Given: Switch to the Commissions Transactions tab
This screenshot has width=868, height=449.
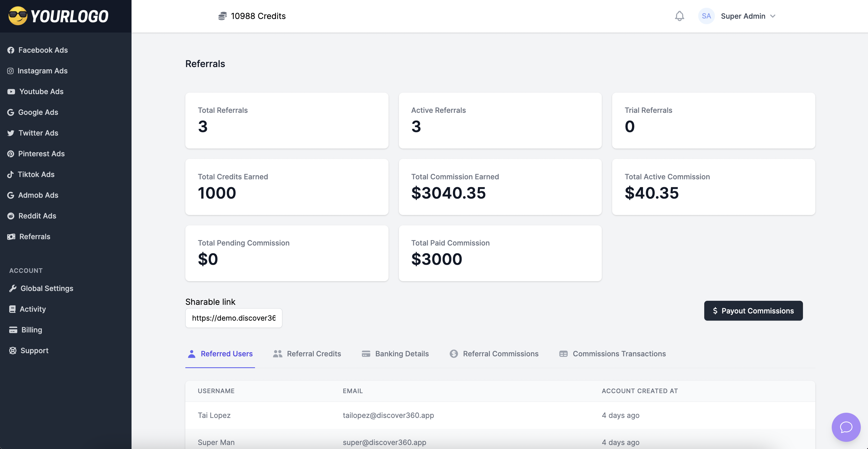Looking at the screenshot, I should point(619,353).
